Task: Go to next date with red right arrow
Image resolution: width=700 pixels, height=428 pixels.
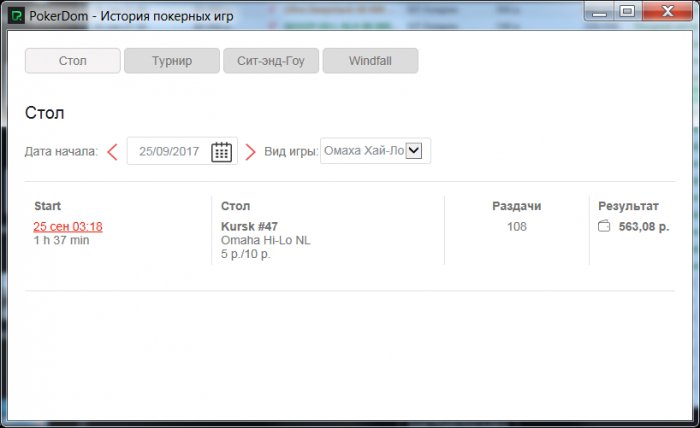Action: 251,152
